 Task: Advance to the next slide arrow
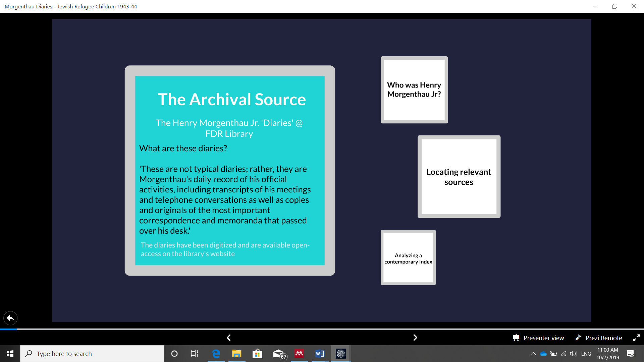pos(415,338)
